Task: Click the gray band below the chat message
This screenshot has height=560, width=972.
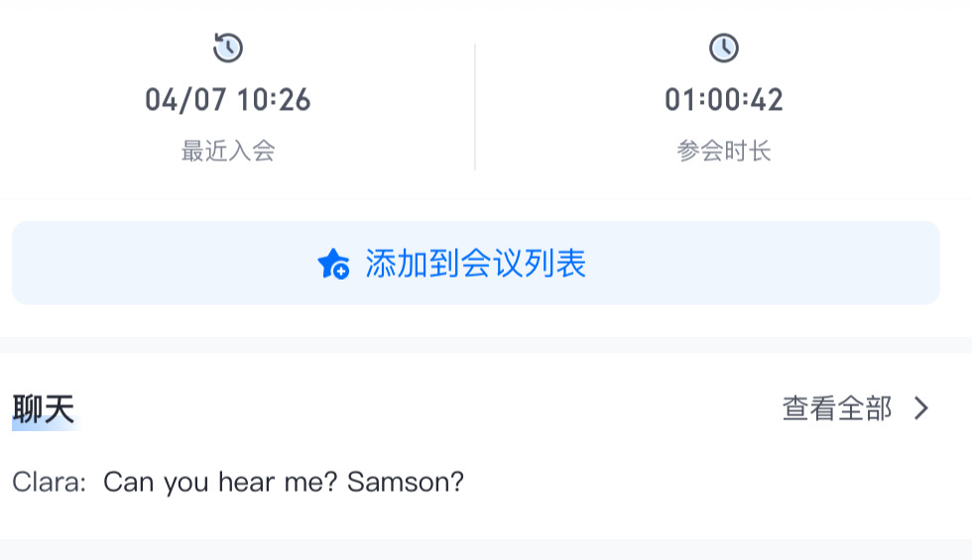Action: (x=486, y=549)
